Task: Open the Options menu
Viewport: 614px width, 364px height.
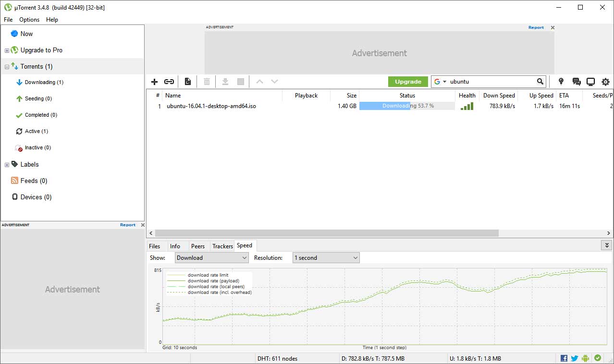Action: click(29, 20)
